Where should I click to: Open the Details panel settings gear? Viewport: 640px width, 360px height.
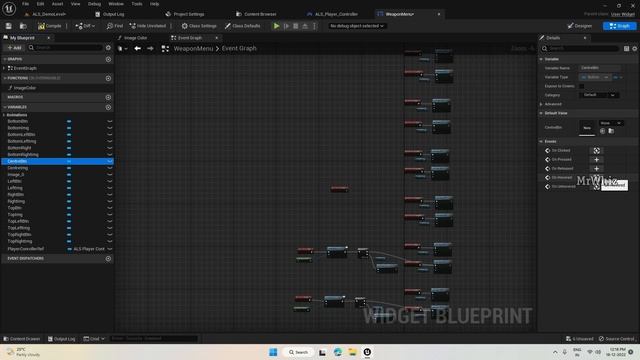(x=635, y=49)
